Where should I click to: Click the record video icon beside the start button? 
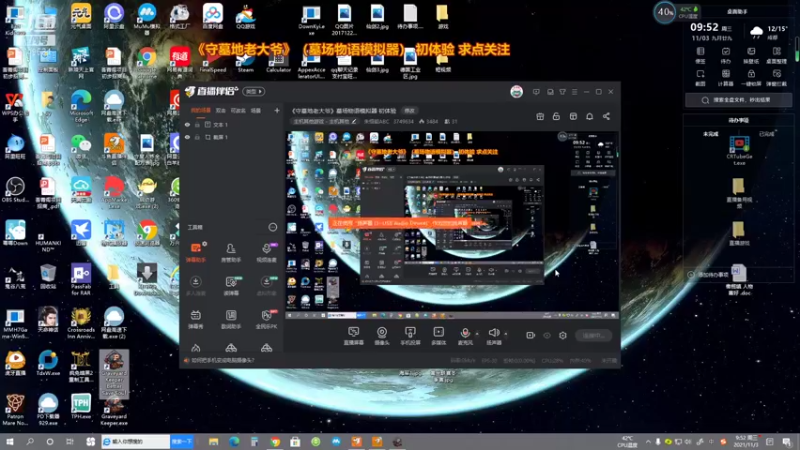click(x=531, y=335)
